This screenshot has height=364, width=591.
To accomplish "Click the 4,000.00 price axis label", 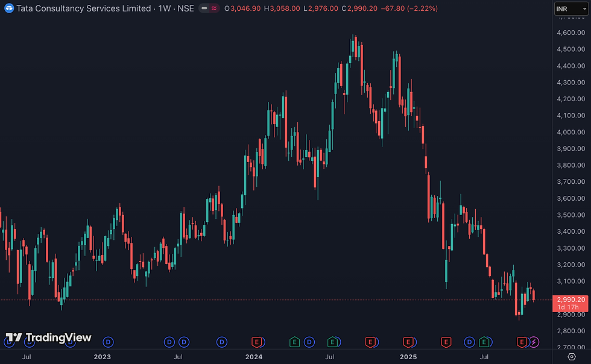I will click(571, 132).
